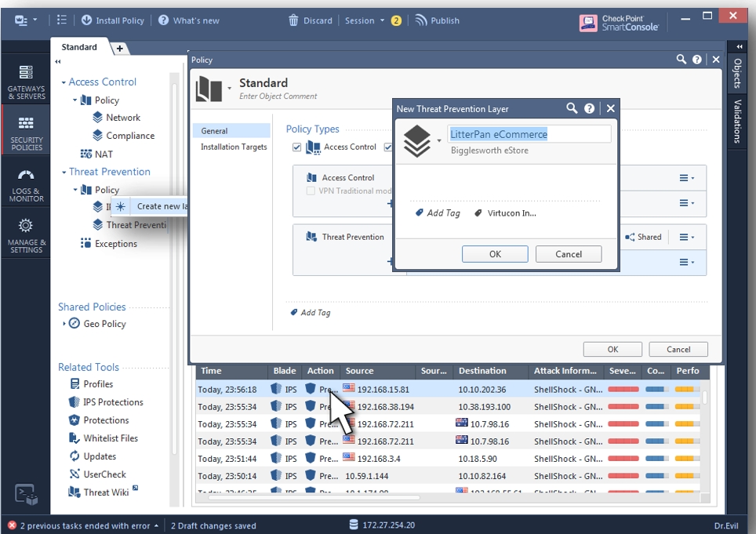Collapse the Access Control tree section
The width and height of the screenshot is (756, 534).
point(64,82)
